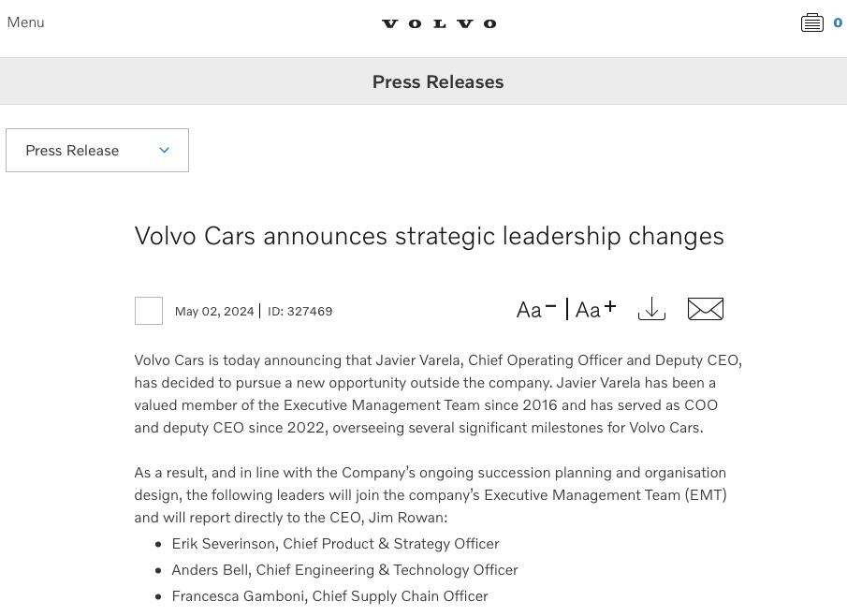Click the first paragraph about Javier Varela

click(x=437, y=393)
